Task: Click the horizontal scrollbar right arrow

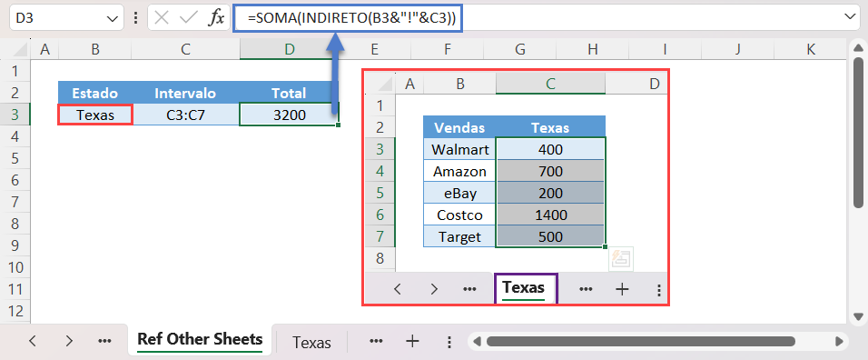Action: point(839,341)
